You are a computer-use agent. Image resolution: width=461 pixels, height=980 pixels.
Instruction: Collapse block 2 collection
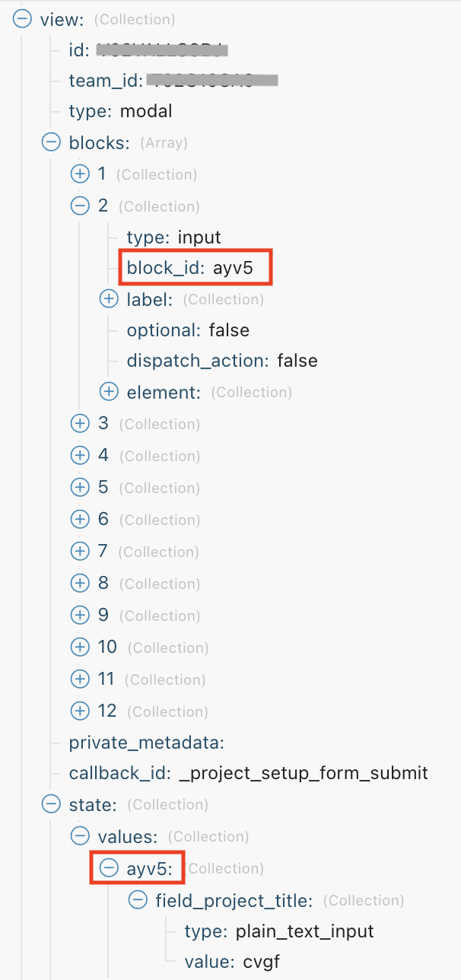click(80, 206)
